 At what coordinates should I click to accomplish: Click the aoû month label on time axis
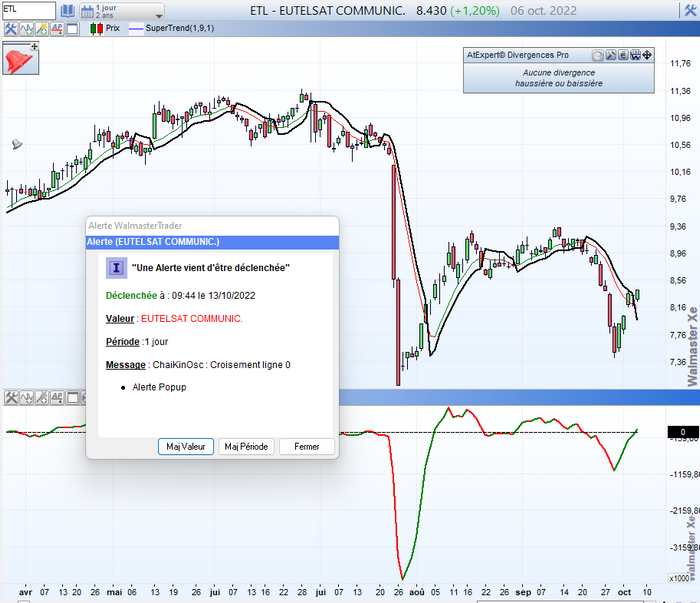(x=417, y=592)
